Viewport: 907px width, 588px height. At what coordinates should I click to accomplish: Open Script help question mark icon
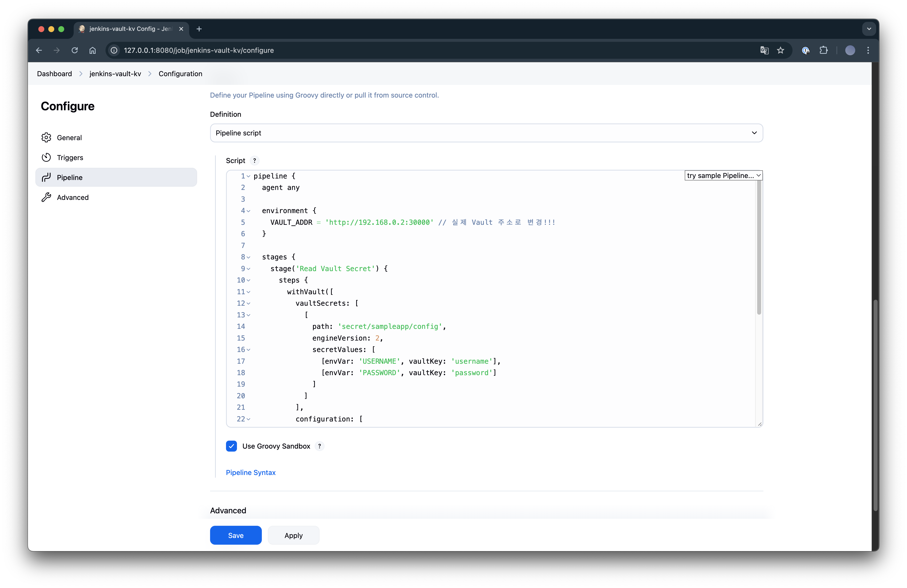pos(255,160)
